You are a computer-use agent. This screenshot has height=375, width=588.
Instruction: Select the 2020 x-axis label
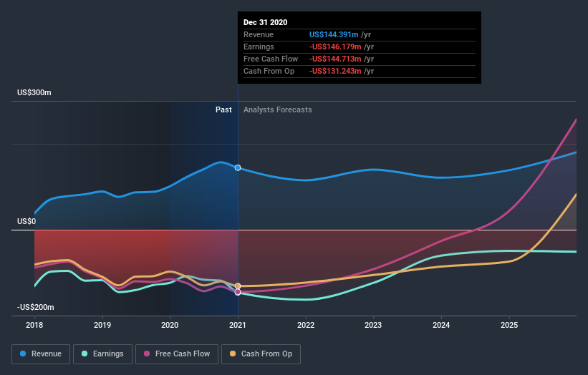(x=170, y=325)
